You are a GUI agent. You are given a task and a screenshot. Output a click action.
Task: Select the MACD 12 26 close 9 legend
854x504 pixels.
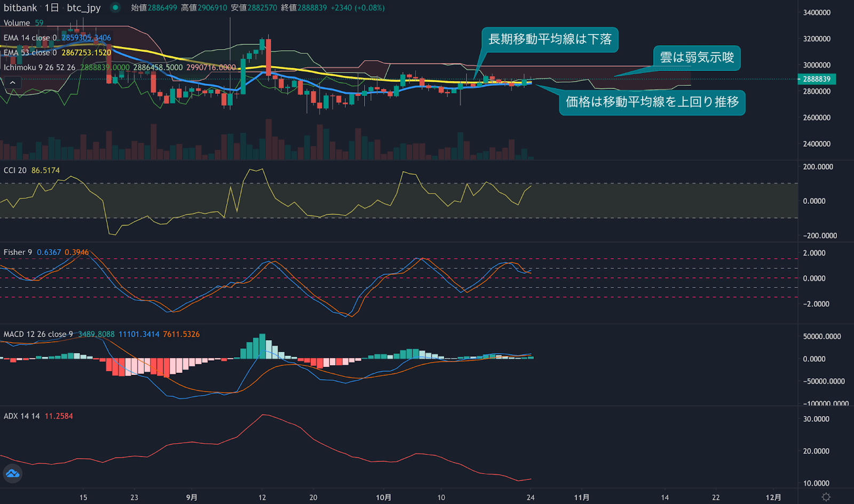[x=36, y=334]
